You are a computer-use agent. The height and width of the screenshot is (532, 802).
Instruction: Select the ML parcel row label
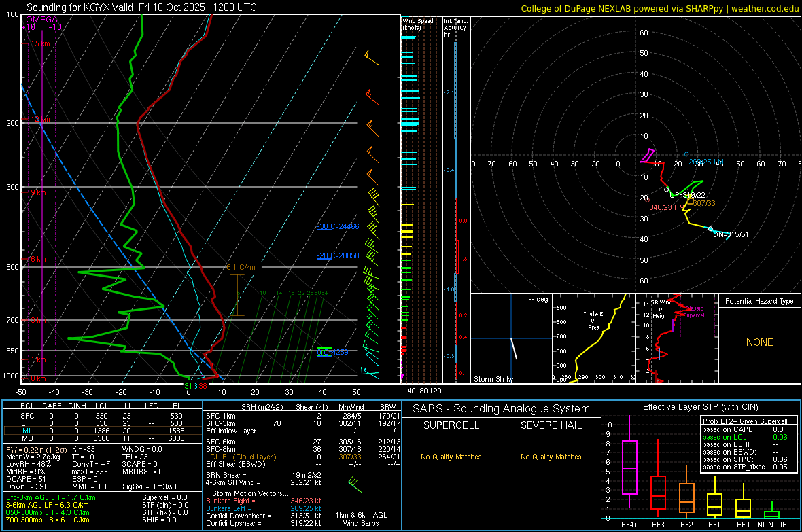pyautogui.click(x=27, y=431)
